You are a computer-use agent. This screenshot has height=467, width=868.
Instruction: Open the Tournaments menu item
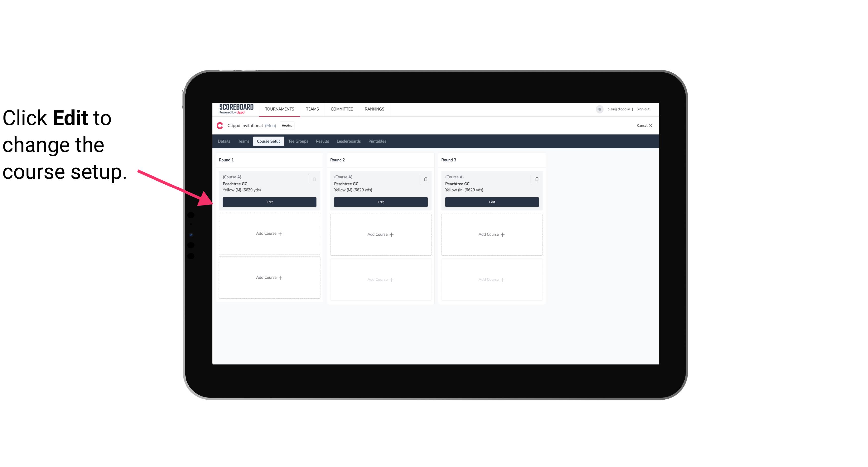point(280,109)
